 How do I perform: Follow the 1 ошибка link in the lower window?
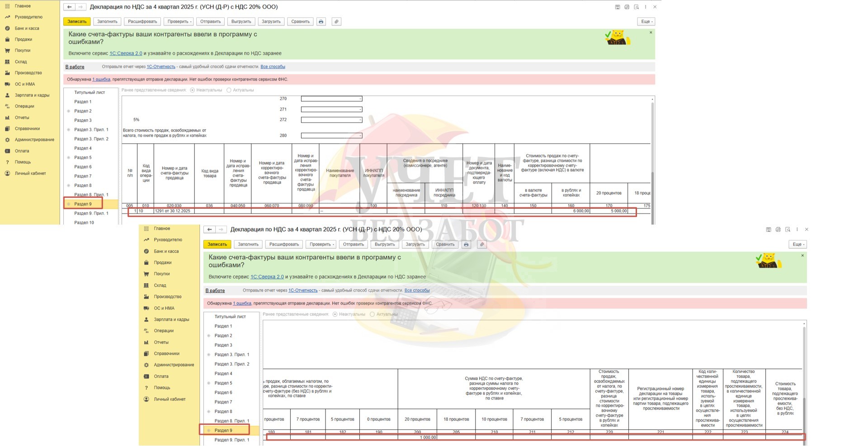point(242,304)
